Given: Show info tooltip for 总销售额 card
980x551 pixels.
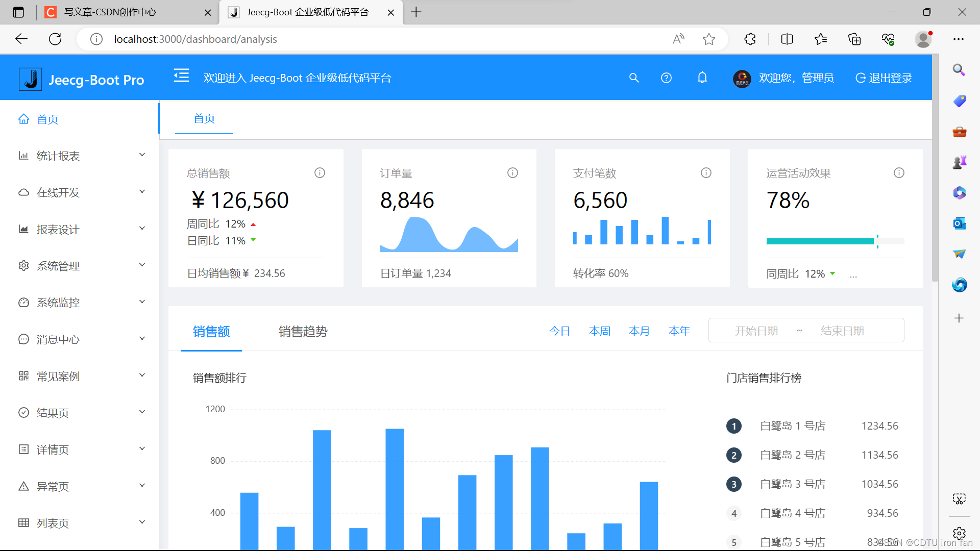Looking at the screenshot, I should point(320,173).
